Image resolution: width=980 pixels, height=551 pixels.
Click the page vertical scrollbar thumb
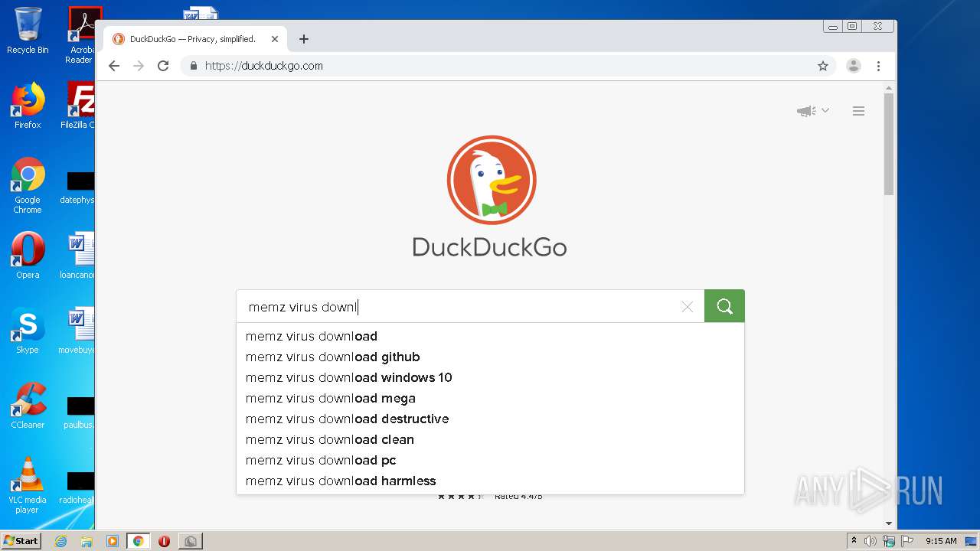(889, 144)
